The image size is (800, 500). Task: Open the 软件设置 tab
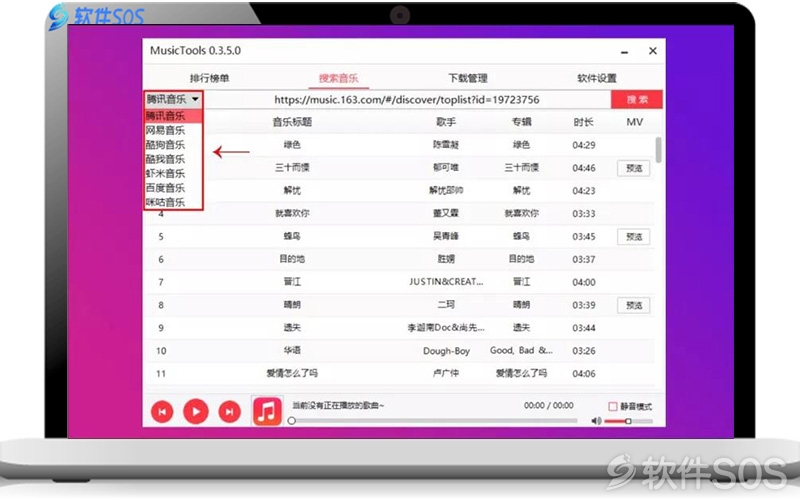(597, 78)
